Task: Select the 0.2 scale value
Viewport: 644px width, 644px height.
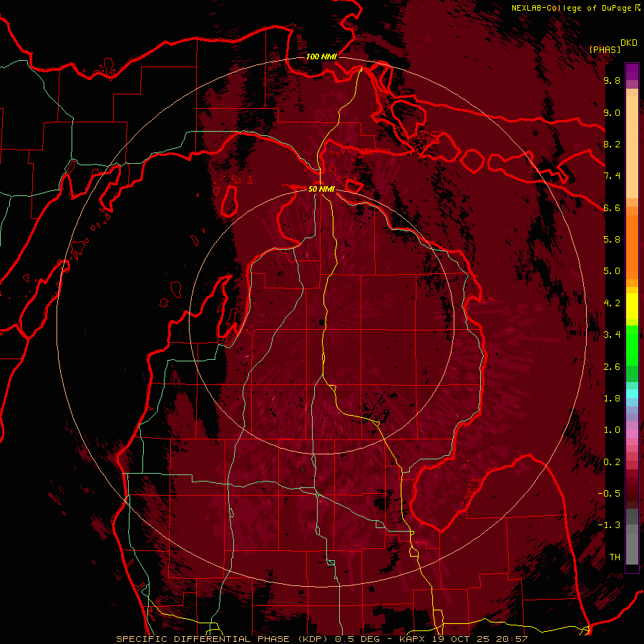Action: click(x=612, y=462)
